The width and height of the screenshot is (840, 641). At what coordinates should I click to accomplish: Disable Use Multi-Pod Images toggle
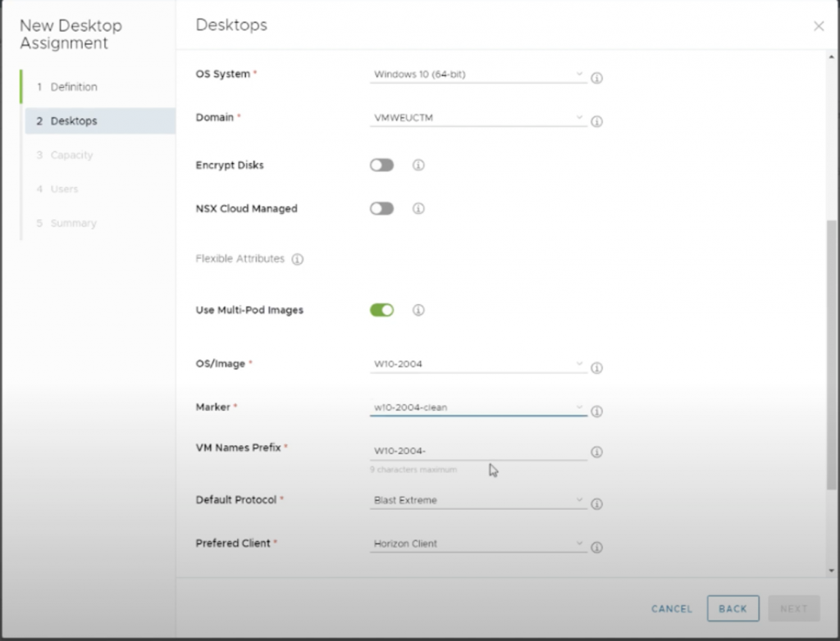pos(381,311)
